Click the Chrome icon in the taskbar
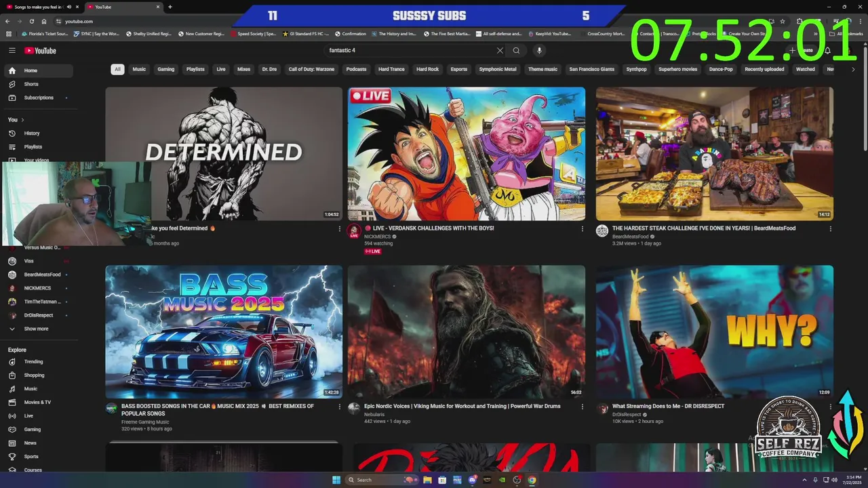868x488 pixels. [532, 480]
